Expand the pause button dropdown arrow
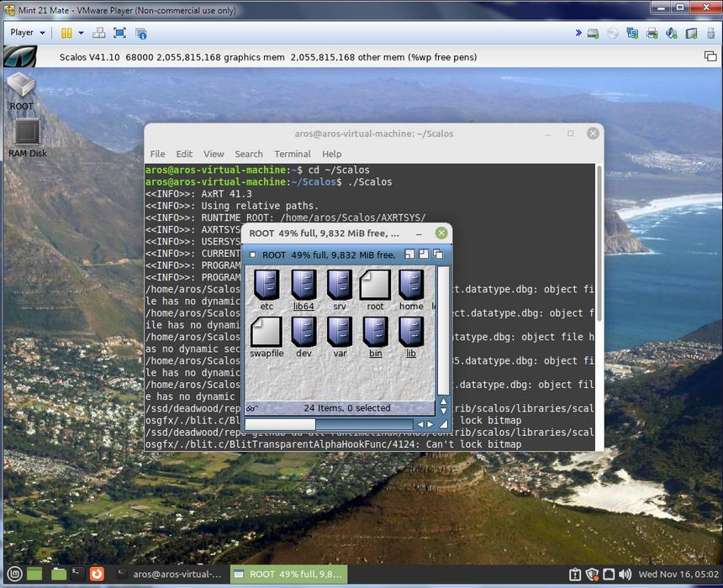The image size is (723, 588). pos(81,33)
